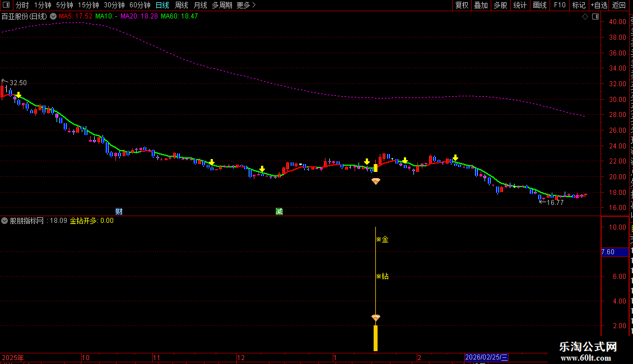Open the 复权 adjustment menu
Viewport: 633px width, 364px height.
coord(462,5)
